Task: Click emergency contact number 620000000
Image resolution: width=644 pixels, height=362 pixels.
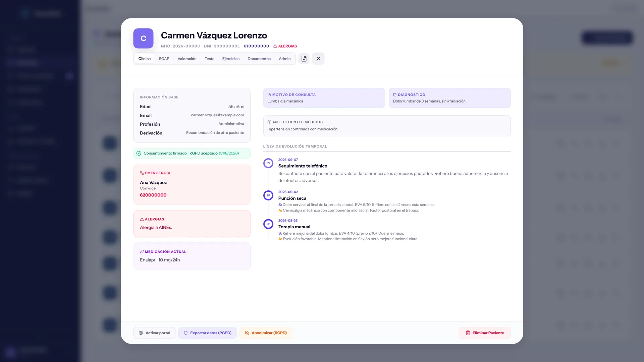Action: click(153, 195)
